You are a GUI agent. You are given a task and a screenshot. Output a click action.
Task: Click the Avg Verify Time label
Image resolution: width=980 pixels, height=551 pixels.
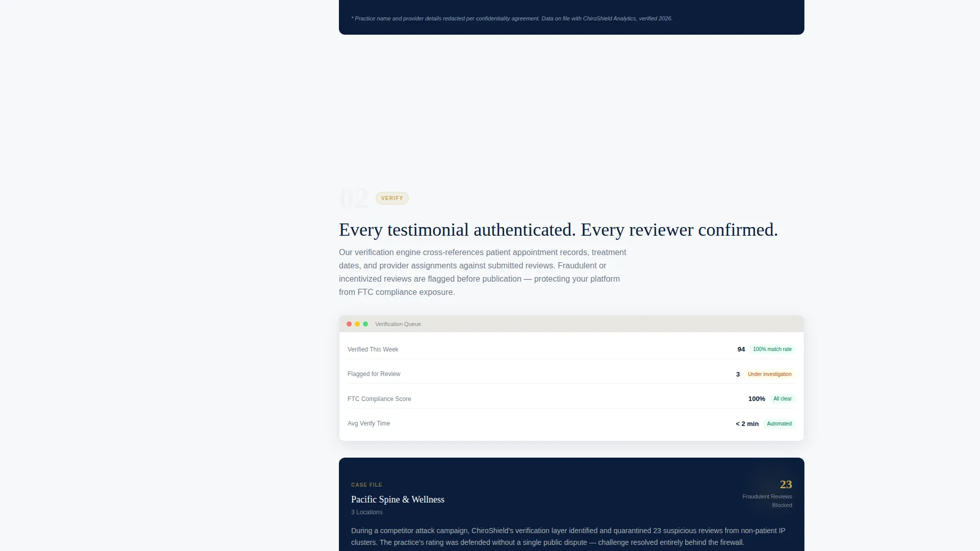point(369,423)
